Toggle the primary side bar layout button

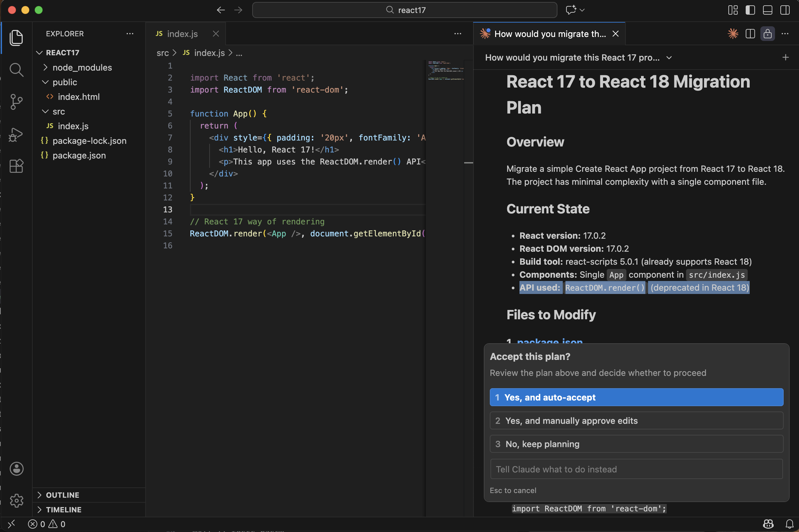click(750, 10)
